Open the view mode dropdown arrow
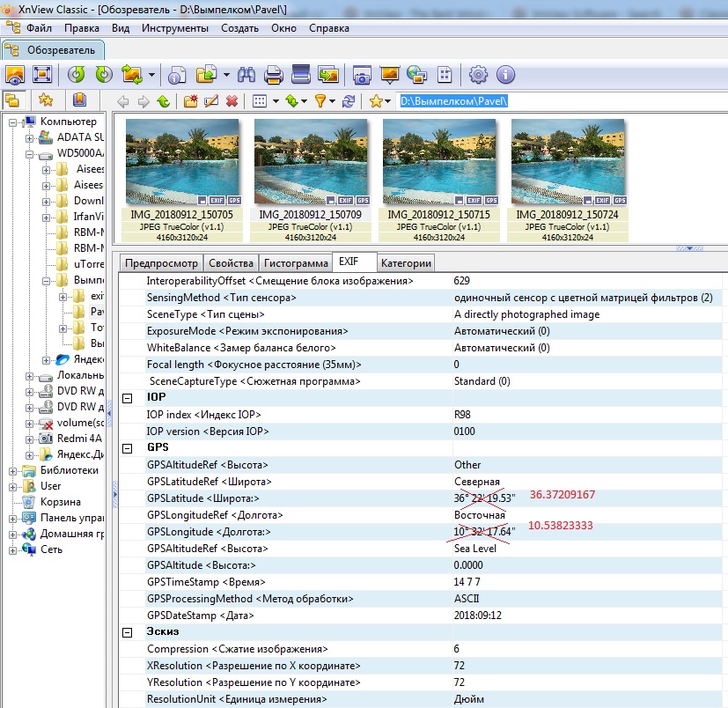This screenshot has width=728, height=708. tap(275, 101)
